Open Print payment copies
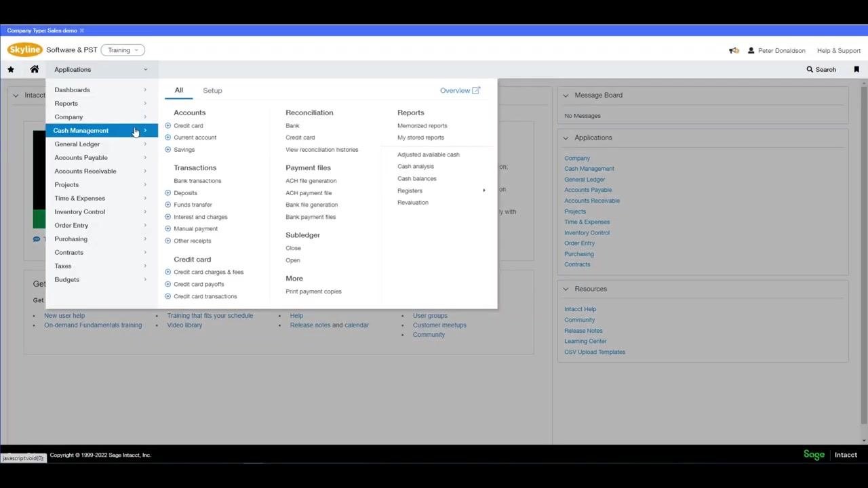Screen dimensions: 868x488 pyautogui.click(x=313, y=291)
